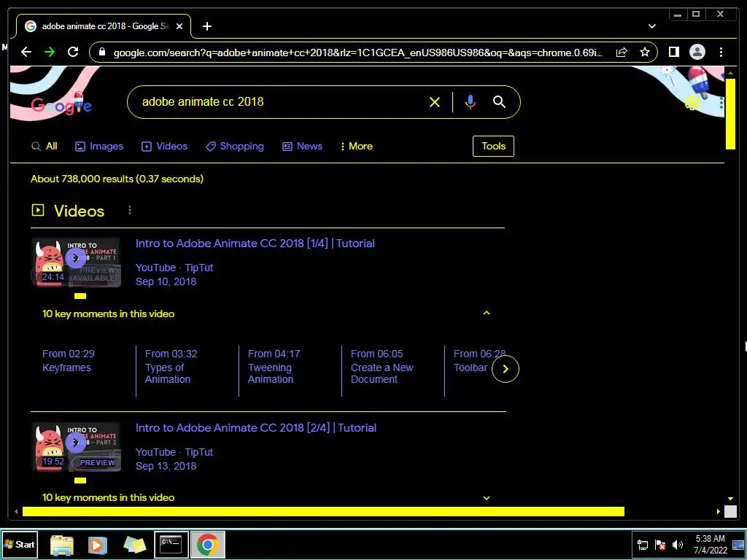Open the More search categories menu

356,146
